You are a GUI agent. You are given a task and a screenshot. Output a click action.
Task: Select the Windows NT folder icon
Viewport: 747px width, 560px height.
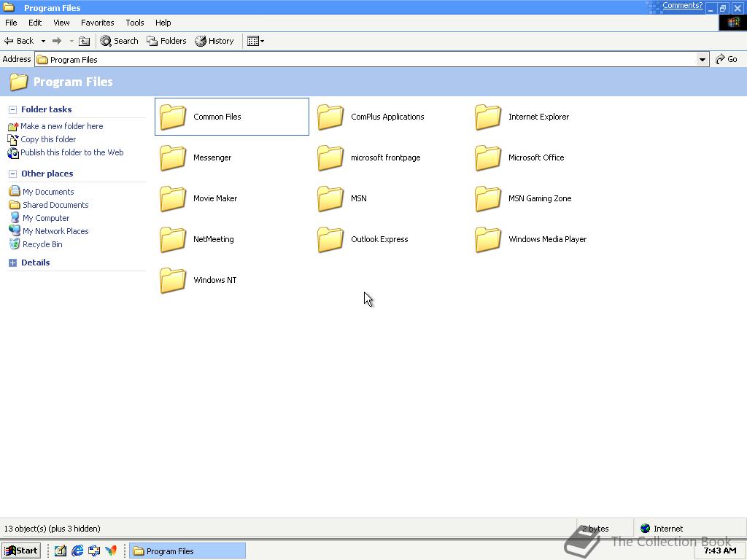coord(172,281)
